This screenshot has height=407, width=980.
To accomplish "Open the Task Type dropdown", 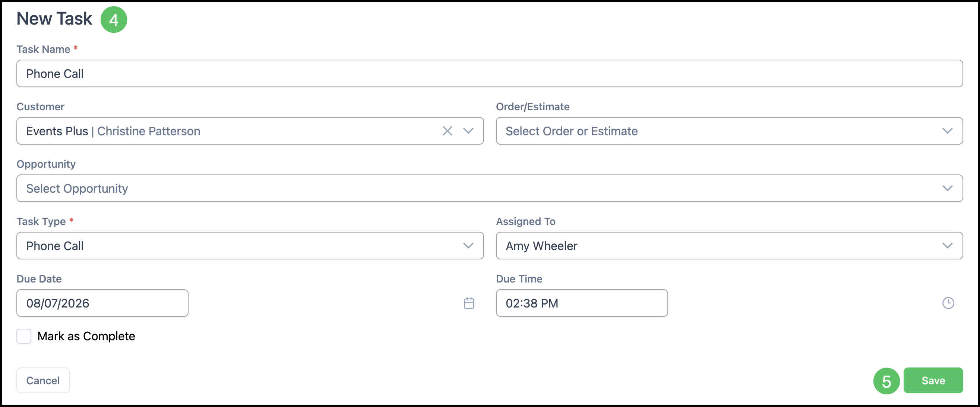I will pos(250,246).
